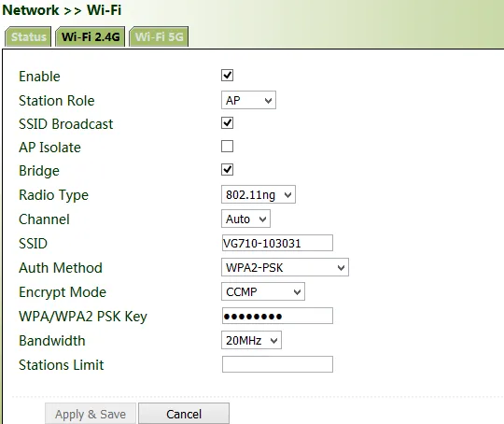This screenshot has height=424, width=504.
Task: Click the 'Bridge' label
Action: click(x=39, y=171)
